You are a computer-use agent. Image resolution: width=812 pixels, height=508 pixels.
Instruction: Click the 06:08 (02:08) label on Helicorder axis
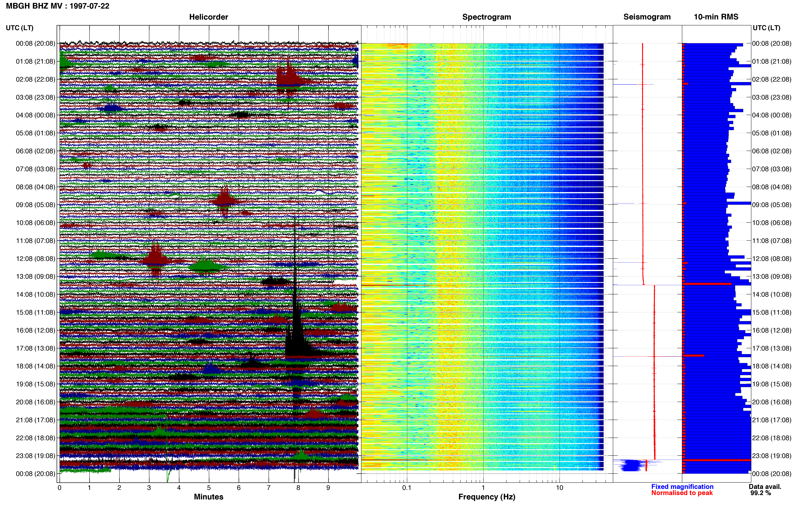coord(35,151)
